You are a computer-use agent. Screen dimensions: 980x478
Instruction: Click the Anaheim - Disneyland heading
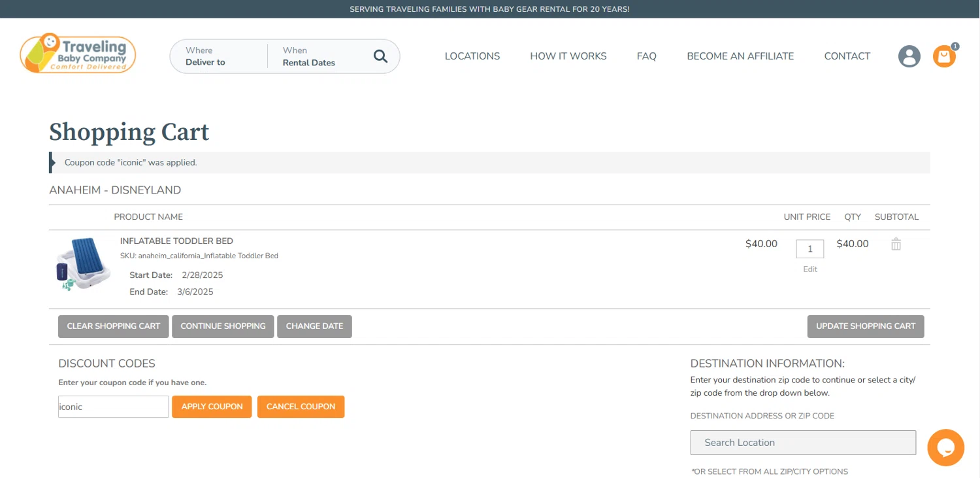click(x=115, y=190)
